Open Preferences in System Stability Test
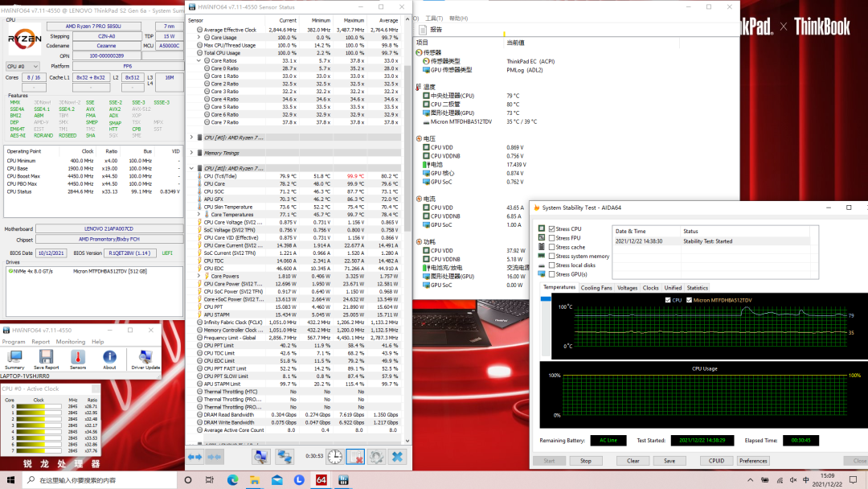The width and height of the screenshot is (868, 489). tap(753, 461)
